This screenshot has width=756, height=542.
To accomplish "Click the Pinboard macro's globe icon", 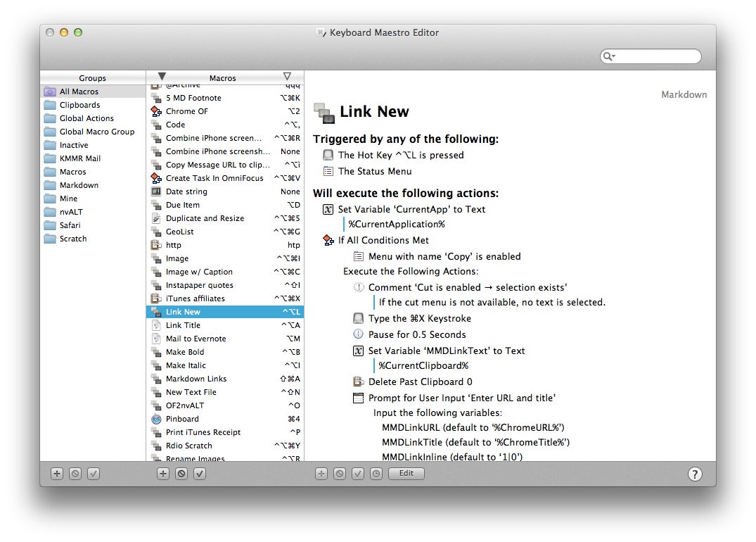I will click(156, 419).
